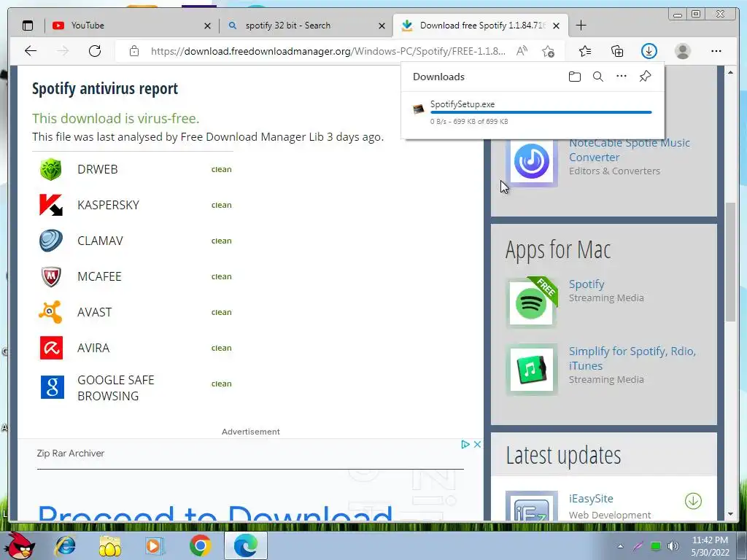Image resolution: width=747 pixels, height=560 pixels.
Task: Click the SpotifySetup.exe file icon
Action: point(418,109)
